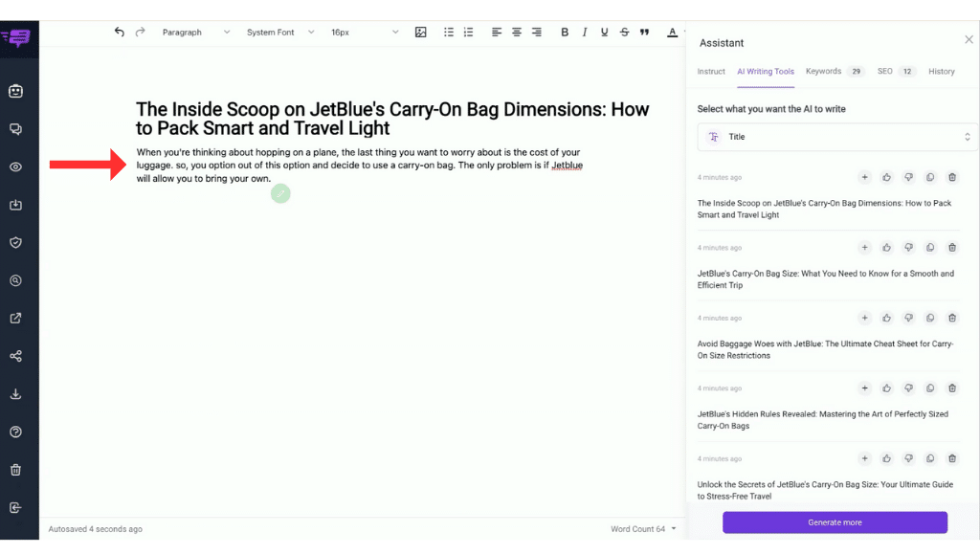Click the external link sidebar icon

15,318
